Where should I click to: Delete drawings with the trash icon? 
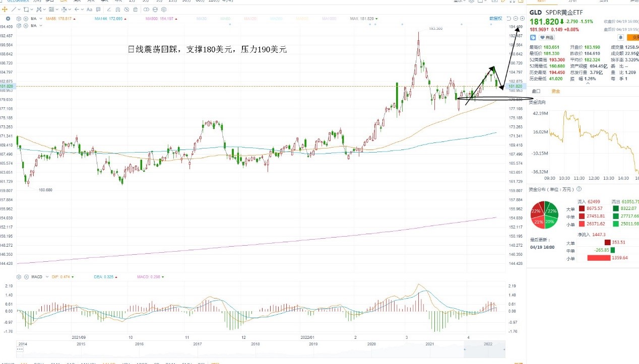pyautogui.click(x=135, y=10)
